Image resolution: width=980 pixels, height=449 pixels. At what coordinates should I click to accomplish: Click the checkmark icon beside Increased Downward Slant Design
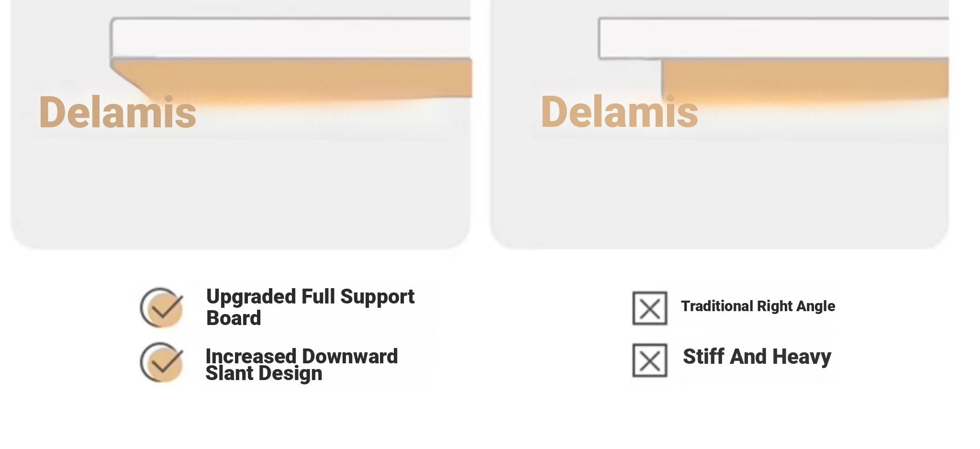162,362
